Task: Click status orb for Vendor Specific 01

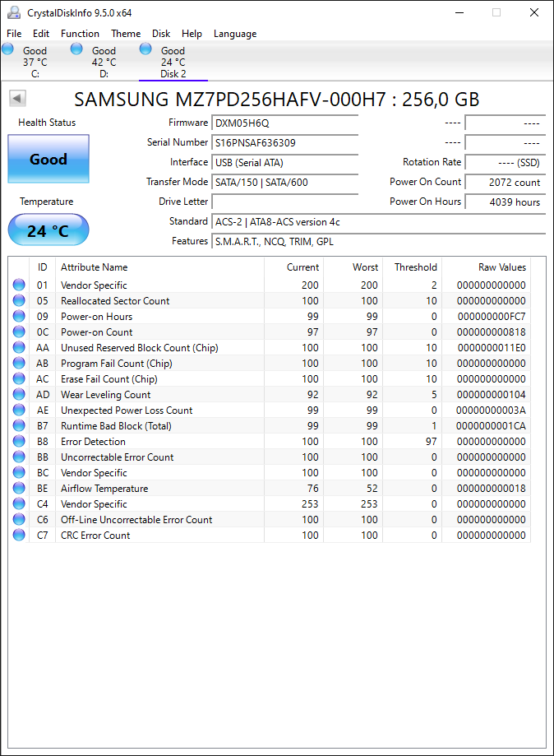Action: (19, 285)
